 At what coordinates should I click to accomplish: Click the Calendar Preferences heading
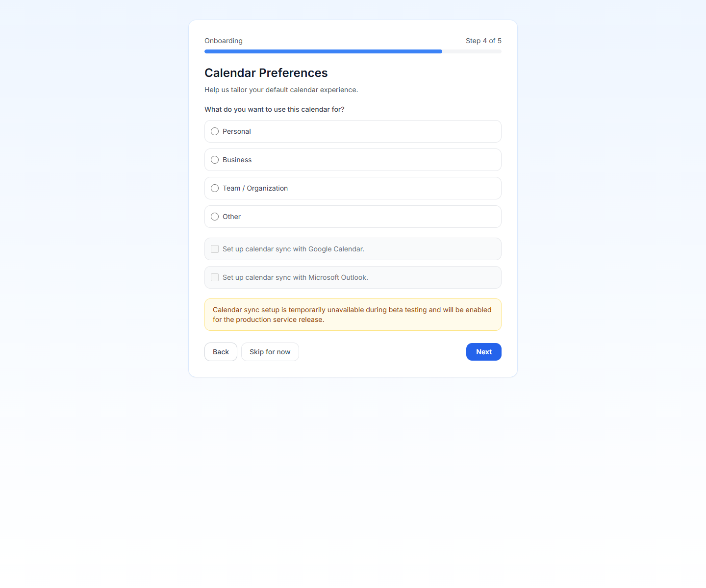(266, 73)
